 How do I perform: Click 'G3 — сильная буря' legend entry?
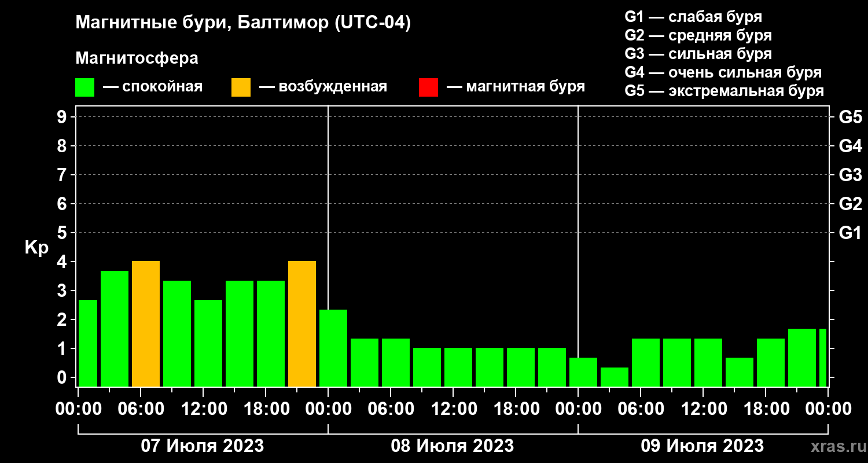click(x=698, y=54)
